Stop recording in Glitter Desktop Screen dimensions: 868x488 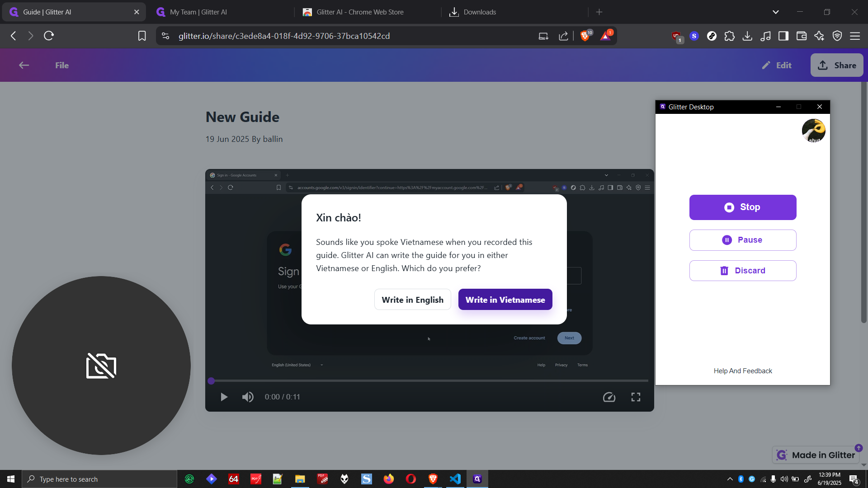[x=743, y=207]
